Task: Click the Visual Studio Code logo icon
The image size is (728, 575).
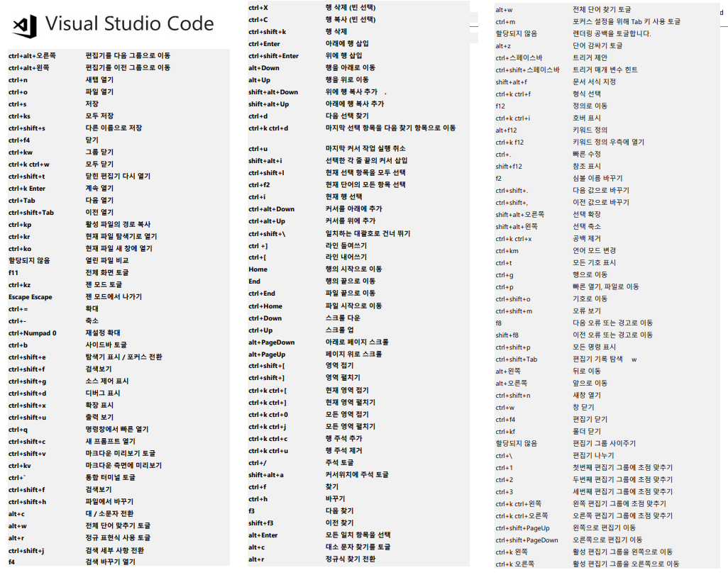Action: point(25,26)
